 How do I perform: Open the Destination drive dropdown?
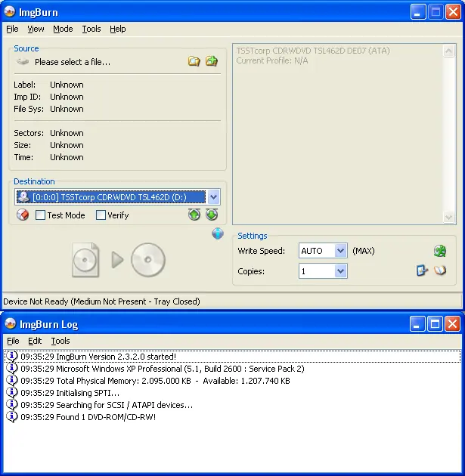[213, 197]
